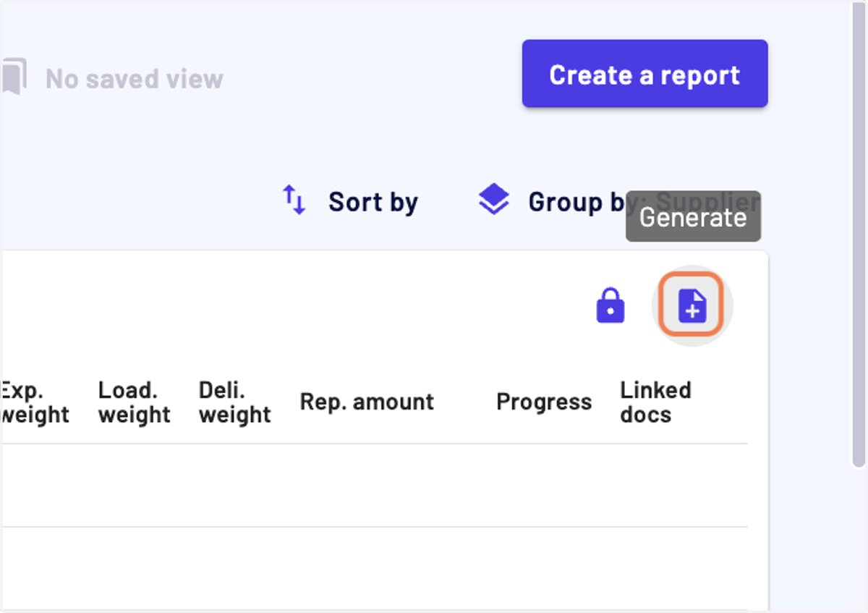The image size is (868, 613).
Task: Open the Group by Supplier menu
Action: 619,202
